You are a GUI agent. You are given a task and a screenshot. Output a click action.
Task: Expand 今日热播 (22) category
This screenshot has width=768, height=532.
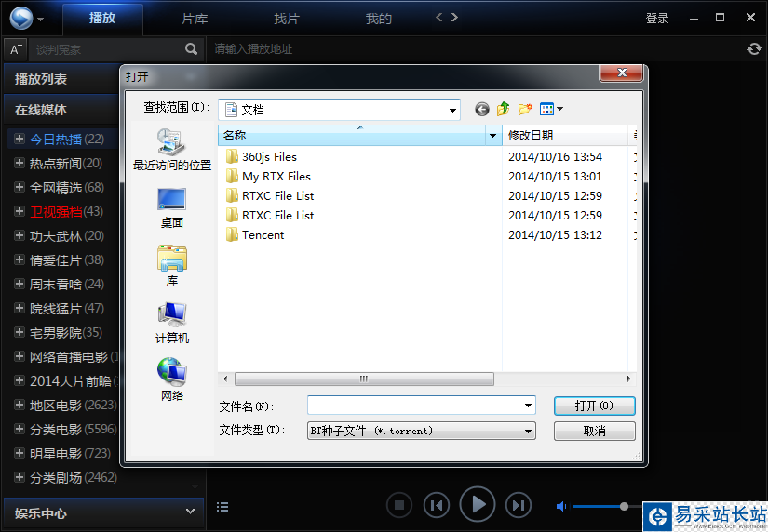[x=20, y=139]
